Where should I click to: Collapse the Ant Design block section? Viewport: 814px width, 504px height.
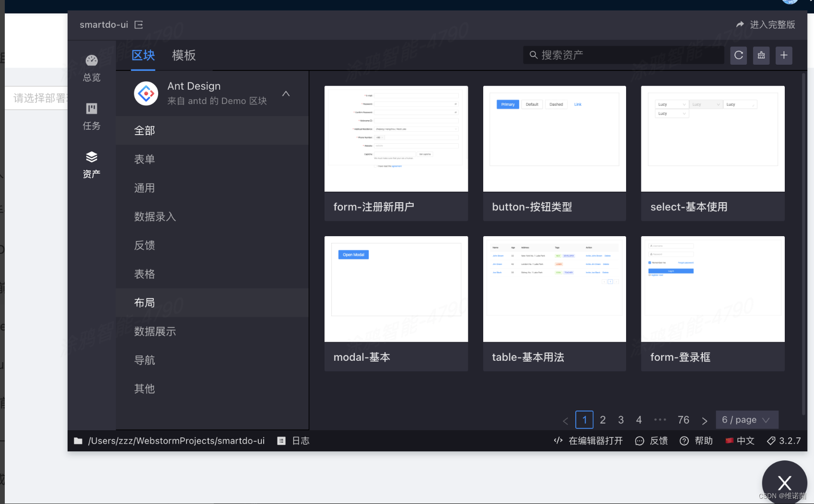[286, 93]
